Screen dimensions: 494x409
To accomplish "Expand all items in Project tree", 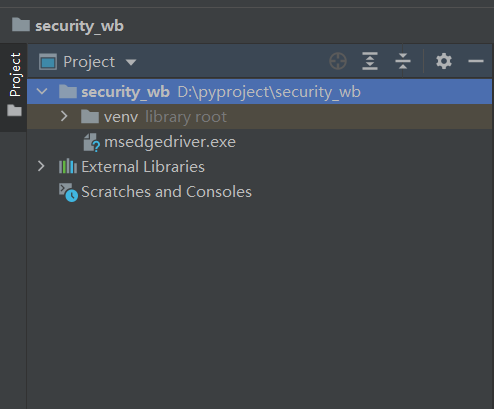I will click(370, 61).
